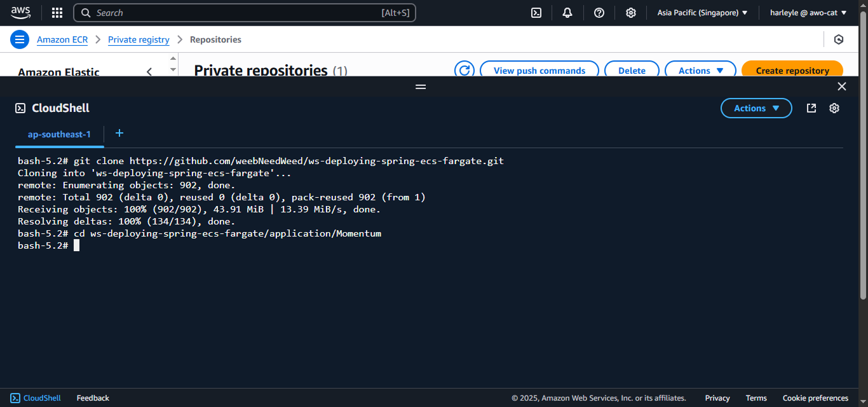Image resolution: width=868 pixels, height=407 pixels.
Task: Toggle the ECR side navigation hamburger
Action: coord(20,39)
